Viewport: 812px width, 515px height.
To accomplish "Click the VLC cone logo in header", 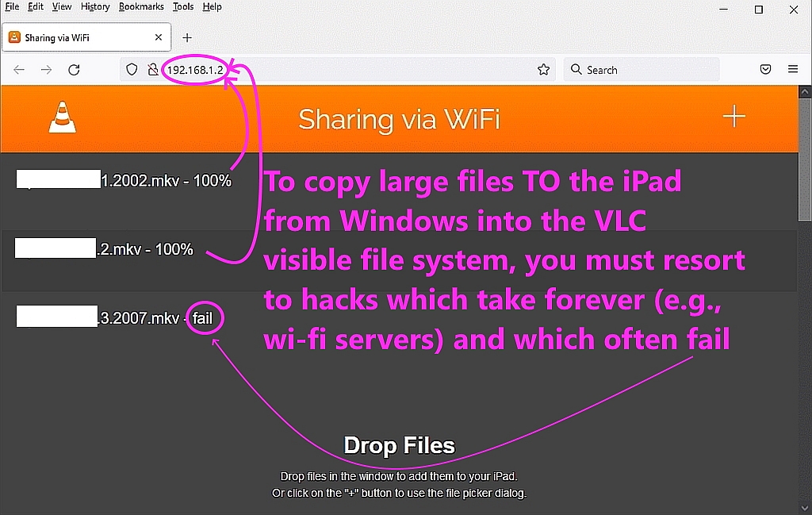I will (62, 117).
